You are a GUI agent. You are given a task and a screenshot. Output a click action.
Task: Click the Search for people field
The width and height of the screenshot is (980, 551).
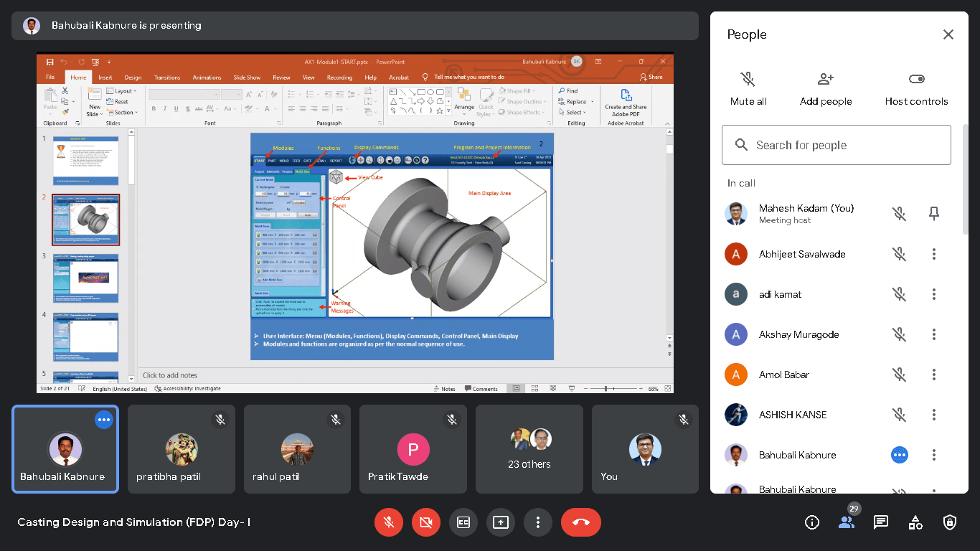[837, 145]
